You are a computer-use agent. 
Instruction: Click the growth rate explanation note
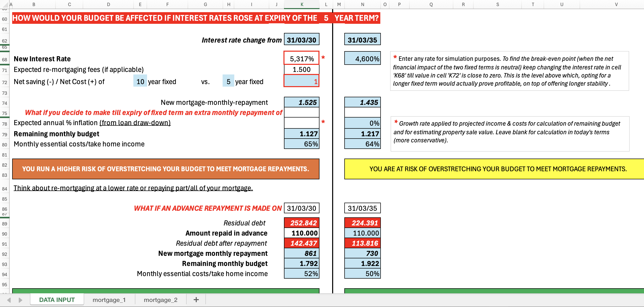click(x=510, y=134)
